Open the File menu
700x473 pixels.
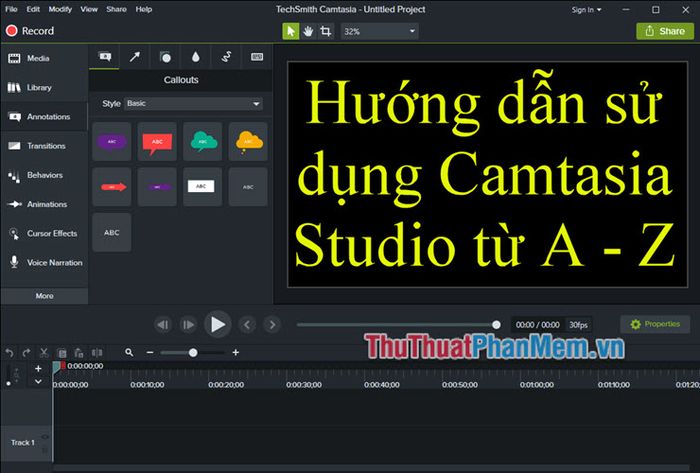click(11, 9)
